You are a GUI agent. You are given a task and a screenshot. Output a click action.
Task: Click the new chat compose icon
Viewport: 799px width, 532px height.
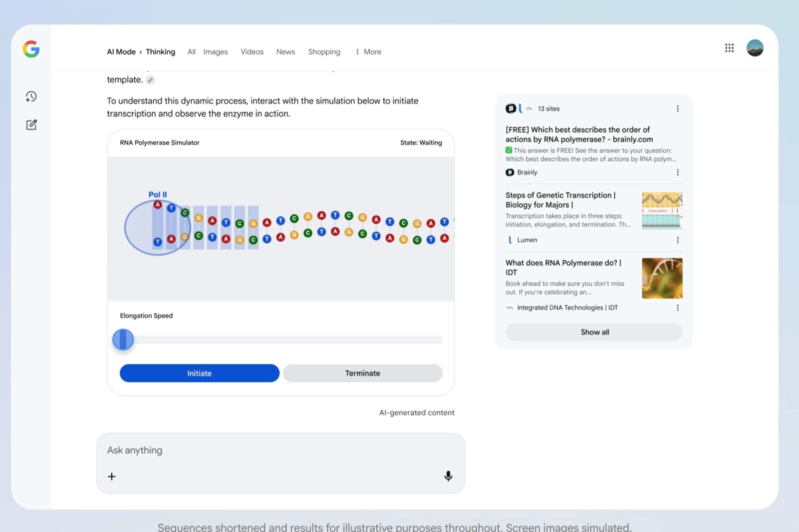pyautogui.click(x=31, y=125)
